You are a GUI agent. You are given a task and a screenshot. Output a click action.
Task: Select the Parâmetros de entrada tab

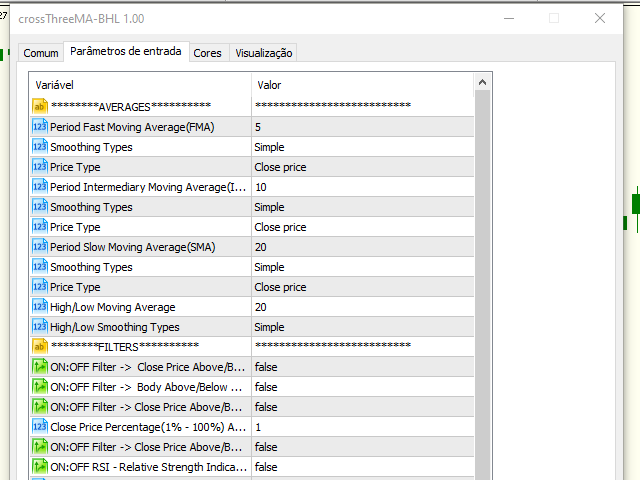pos(126,51)
